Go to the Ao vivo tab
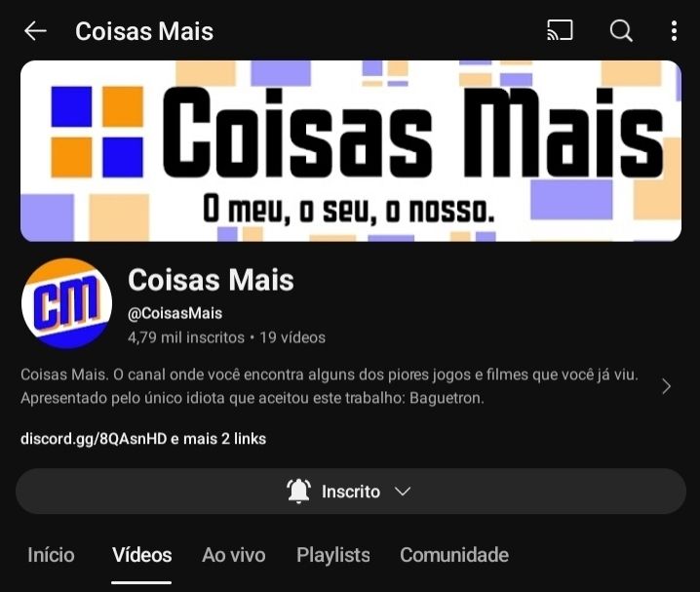Viewport: 700px width, 592px height. tap(233, 555)
